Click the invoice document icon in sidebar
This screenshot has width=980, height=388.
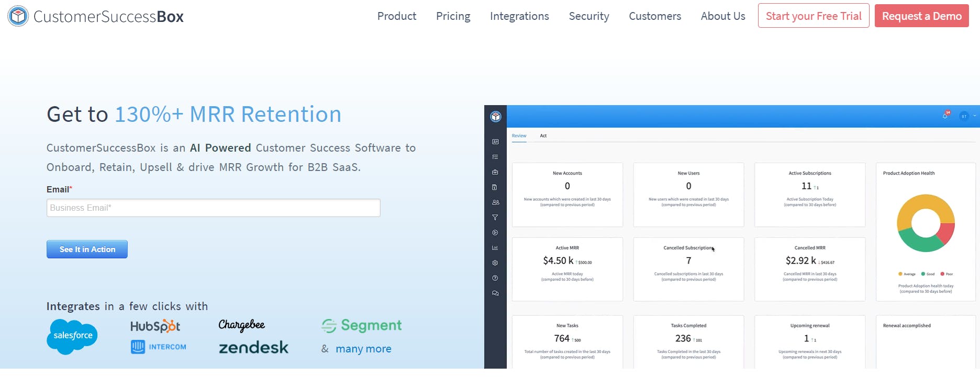(x=495, y=187)
